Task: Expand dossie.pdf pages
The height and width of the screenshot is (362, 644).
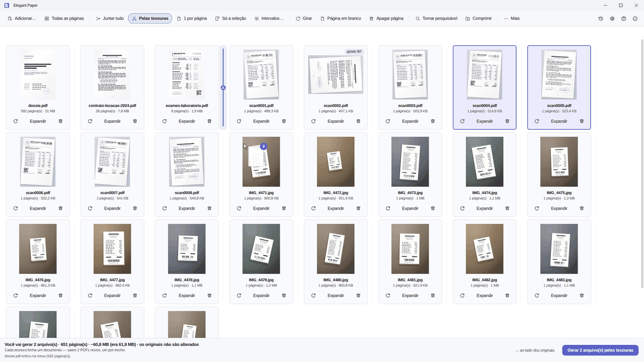Action: click(x=38, y=121)
